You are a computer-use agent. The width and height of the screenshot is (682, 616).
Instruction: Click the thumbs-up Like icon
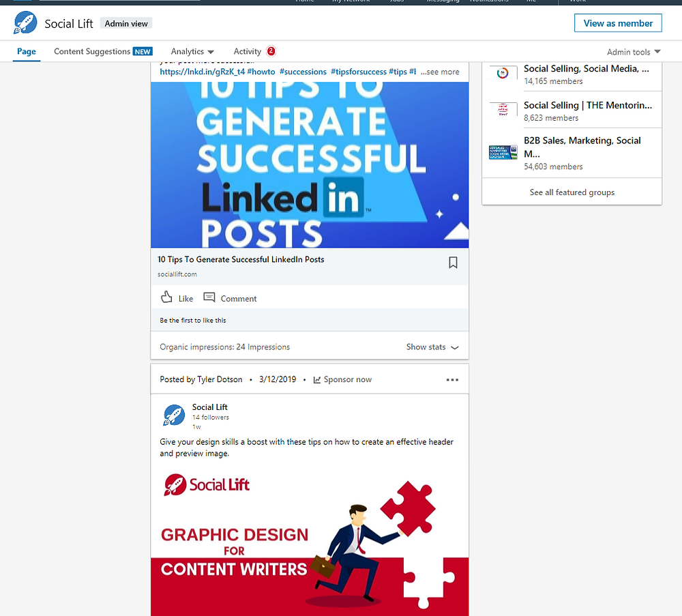[166, 297]
